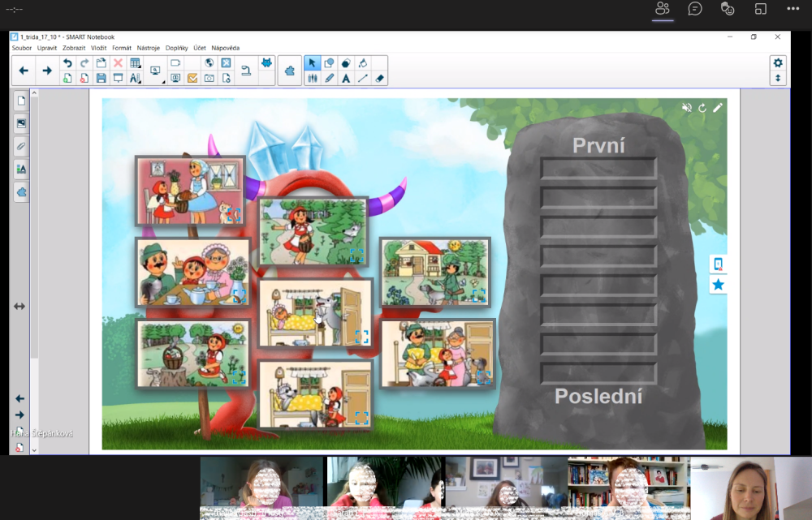The width and height of the screenshot is (812, 520).
Task: Reset the activity with refresh icon
Action: coord(702,108)
